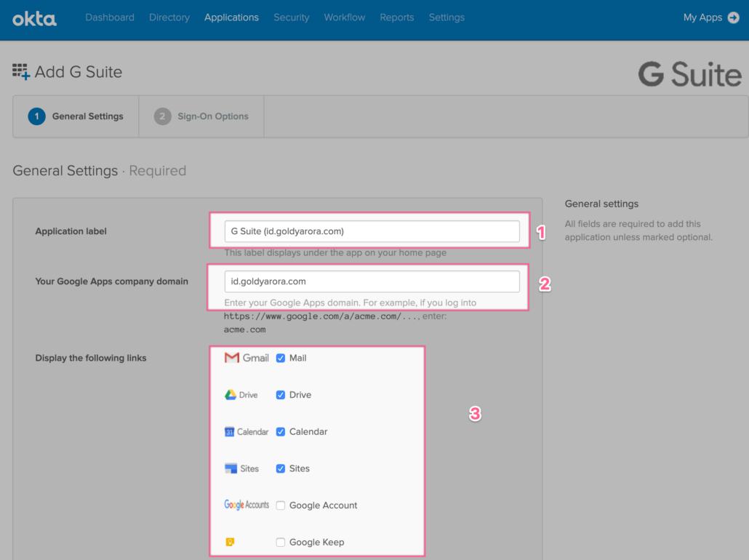Click 'This label displays under the app' hint
The image size is (749, 560).
pos(335,253)
